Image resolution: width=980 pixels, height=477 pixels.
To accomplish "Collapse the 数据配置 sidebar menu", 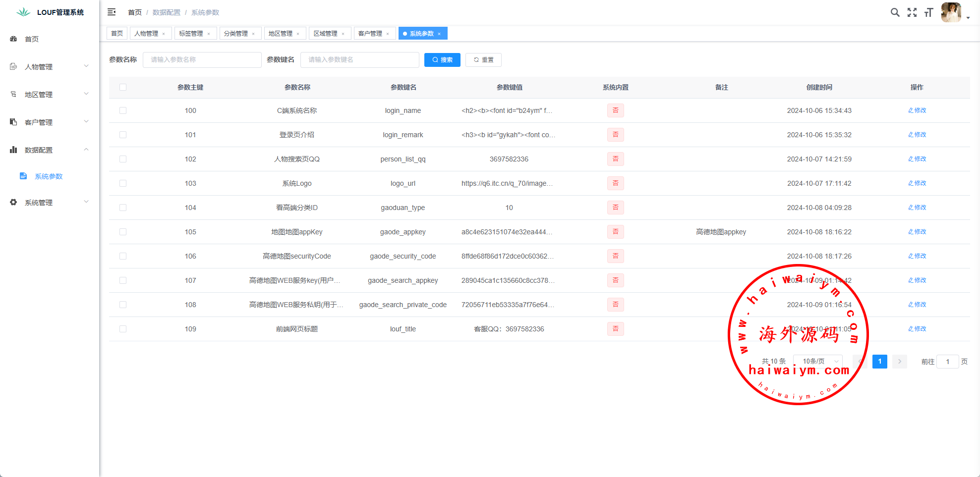I will tap(50, 150).
